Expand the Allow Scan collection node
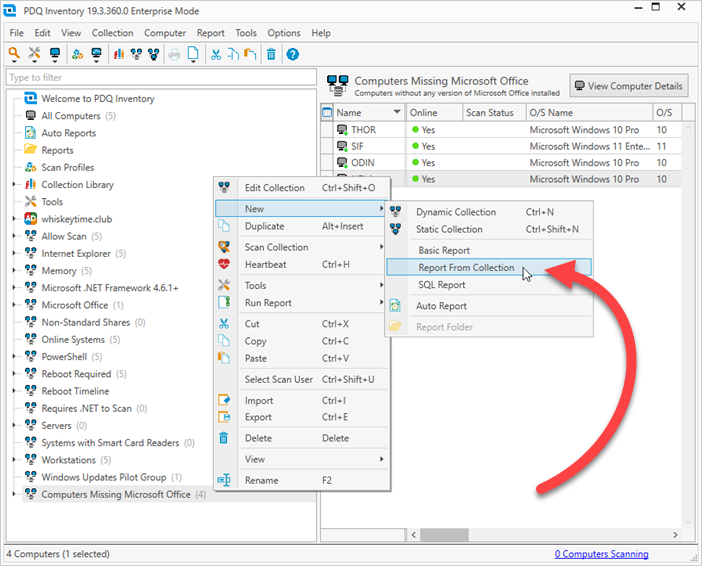 [x=14, y=236]
